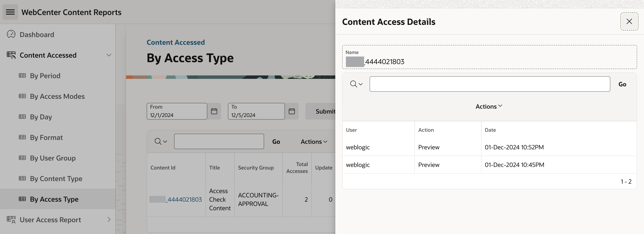Sort by the Action column header

(x=426, y=130)
